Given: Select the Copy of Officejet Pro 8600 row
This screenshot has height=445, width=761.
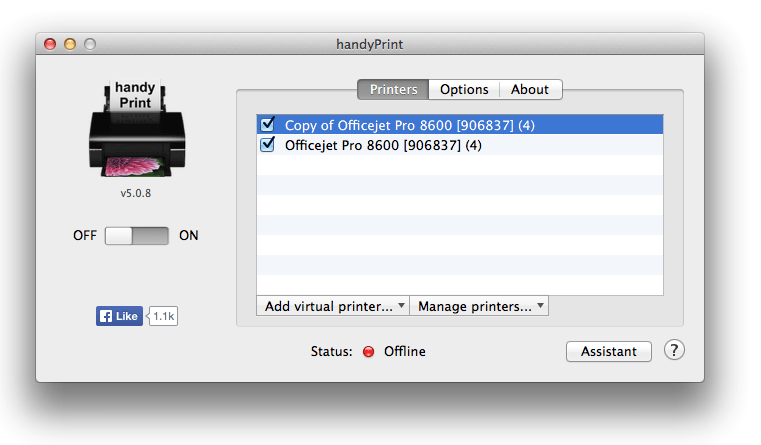Looking at the screenshot, I should point(460,125).
